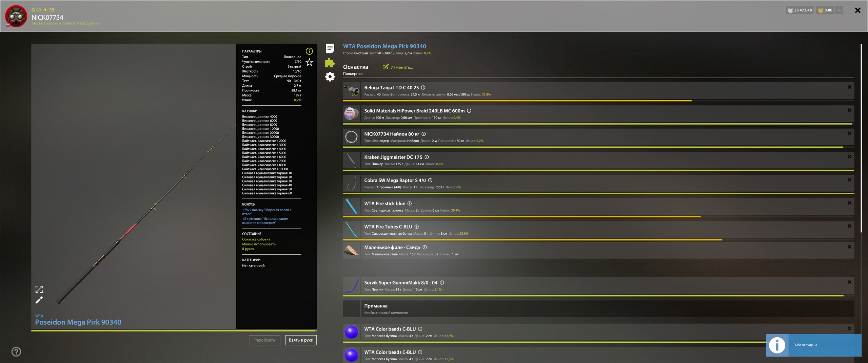Click the first blue Color beads thumbnail
The width and height of the screenshot is (868, 363).
351,332
